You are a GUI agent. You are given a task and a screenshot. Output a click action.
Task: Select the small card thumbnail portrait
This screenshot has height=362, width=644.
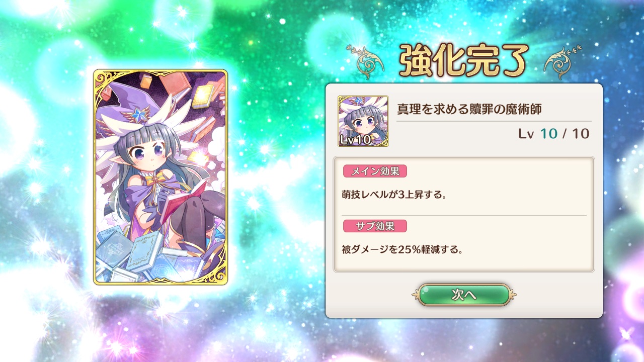click(363, 121)
